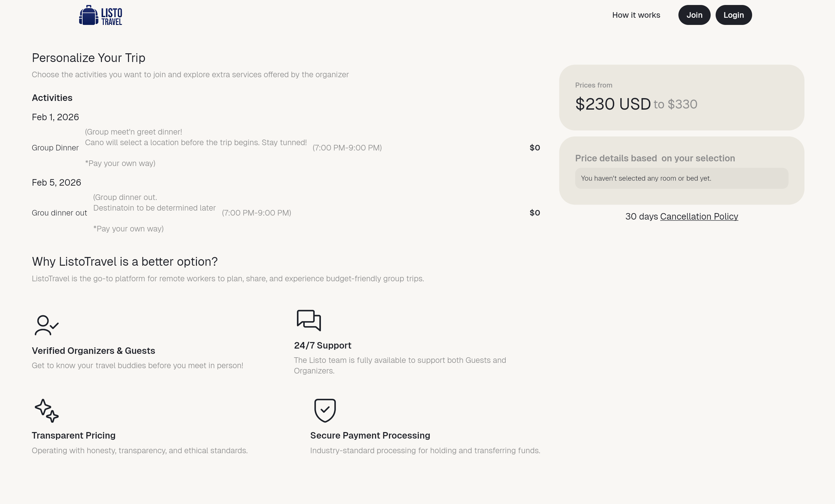Screen dimensions: 835x504
Task: Select the Grou dinner out activity
Action: [x=59, y=213]
